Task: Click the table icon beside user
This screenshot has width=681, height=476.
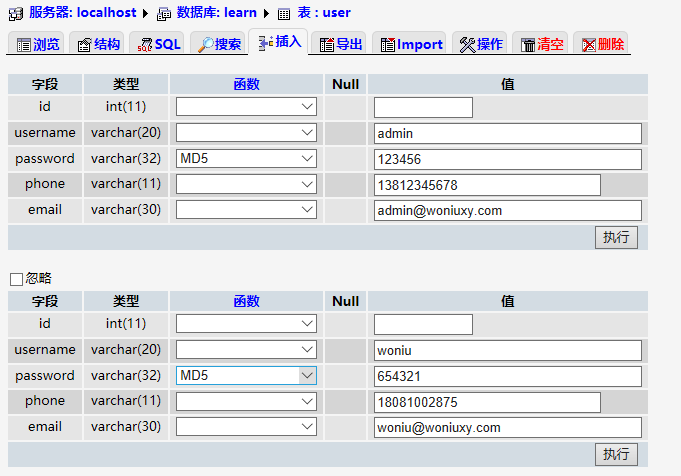Action: 284,13
